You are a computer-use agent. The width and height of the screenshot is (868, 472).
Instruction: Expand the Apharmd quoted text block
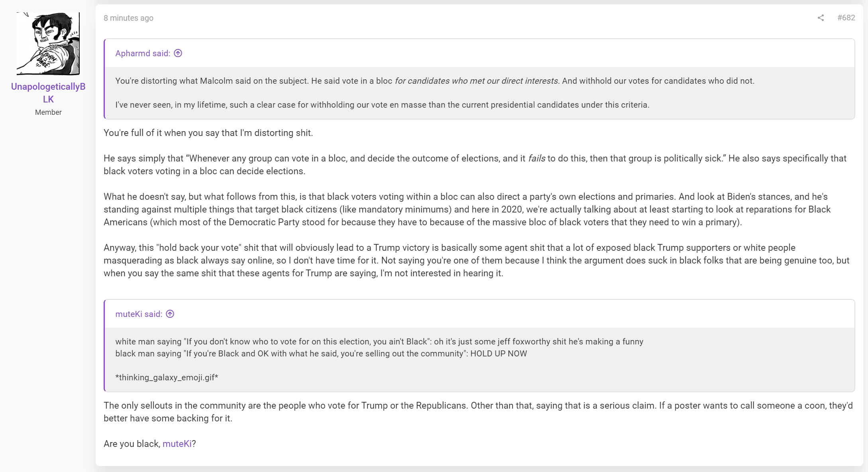480,93
